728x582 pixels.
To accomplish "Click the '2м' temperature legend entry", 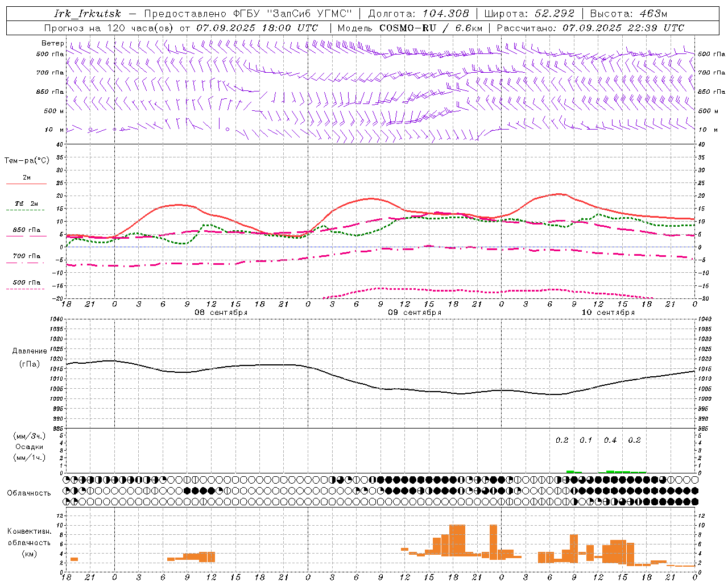I will click(x=27, y=178).
